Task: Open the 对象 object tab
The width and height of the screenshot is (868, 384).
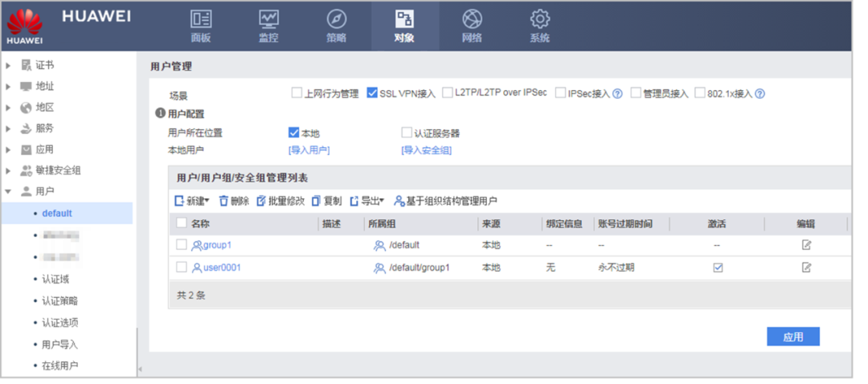Action: (x=404, y=26)
